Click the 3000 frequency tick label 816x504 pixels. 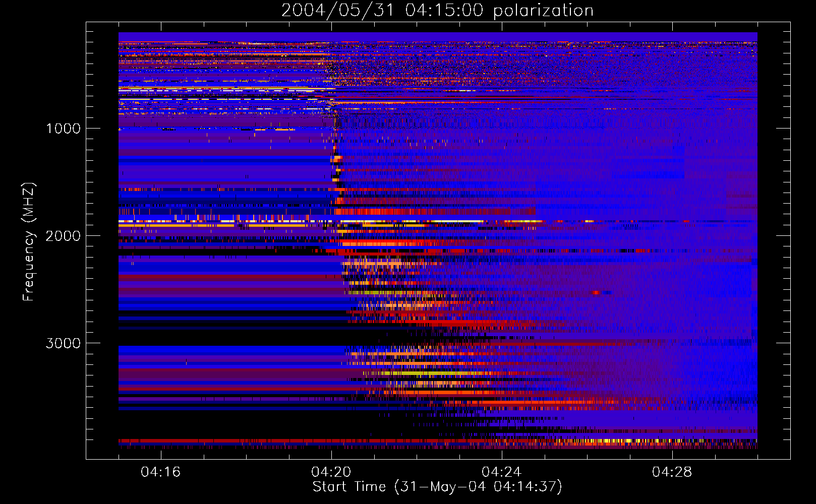click(63, 343)
